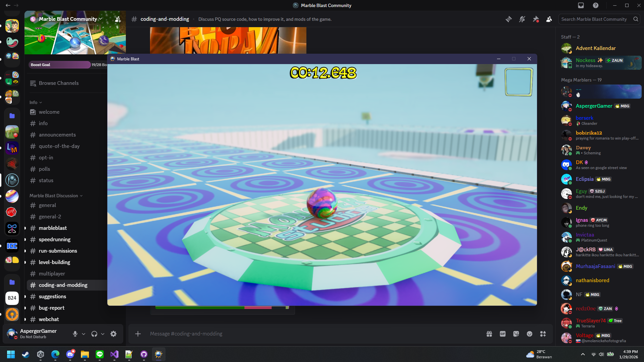Image resolution: width=644 pixels, height=362 pixels.
Task: Open the Discord inbox icon
Action: point(581,5)
